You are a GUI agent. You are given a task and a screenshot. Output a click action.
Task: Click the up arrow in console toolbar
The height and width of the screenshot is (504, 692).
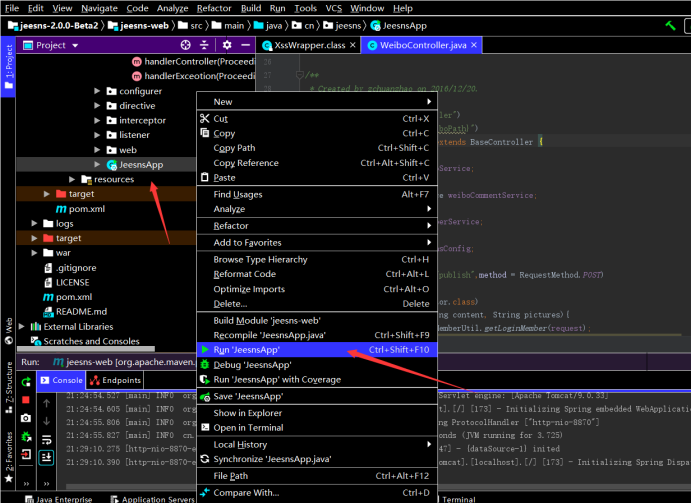point(46,403)
